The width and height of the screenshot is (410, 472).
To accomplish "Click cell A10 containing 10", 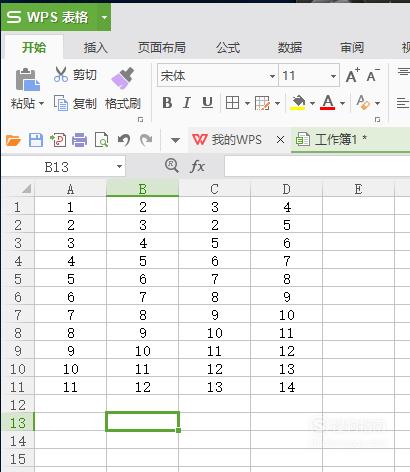I will click(70, 369).
